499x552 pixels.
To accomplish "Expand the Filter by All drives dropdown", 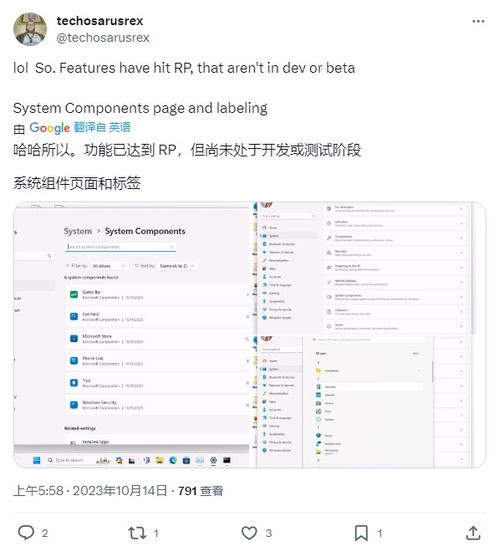I will click(108, 266).
